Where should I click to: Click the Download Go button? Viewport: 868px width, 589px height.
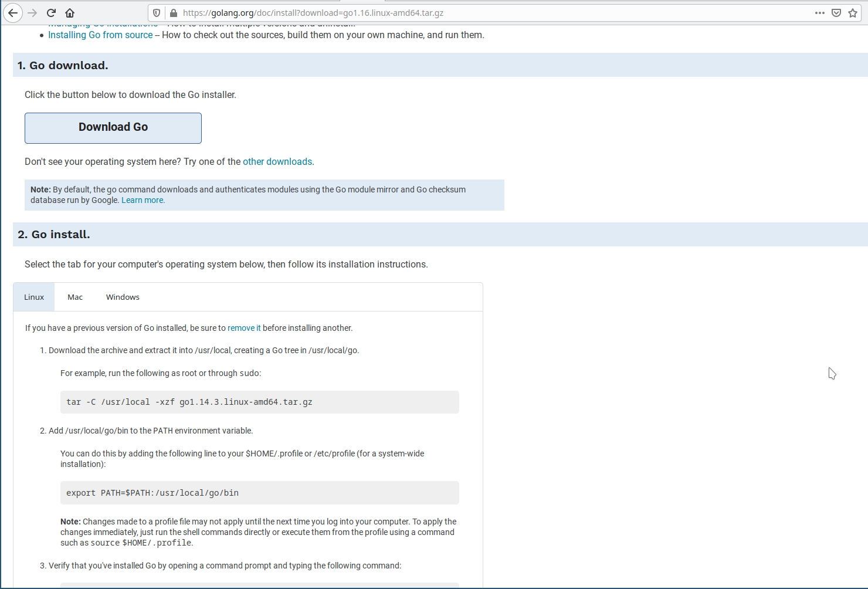click(x=113, y=128)
